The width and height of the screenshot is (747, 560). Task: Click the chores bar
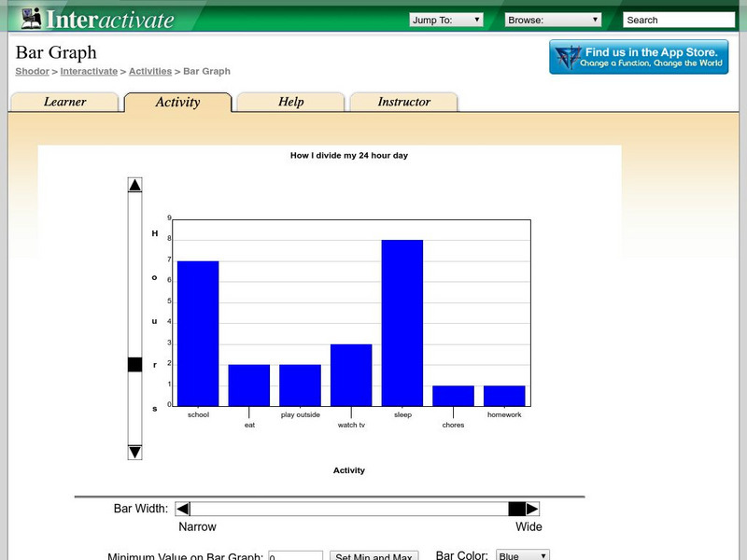453,396
